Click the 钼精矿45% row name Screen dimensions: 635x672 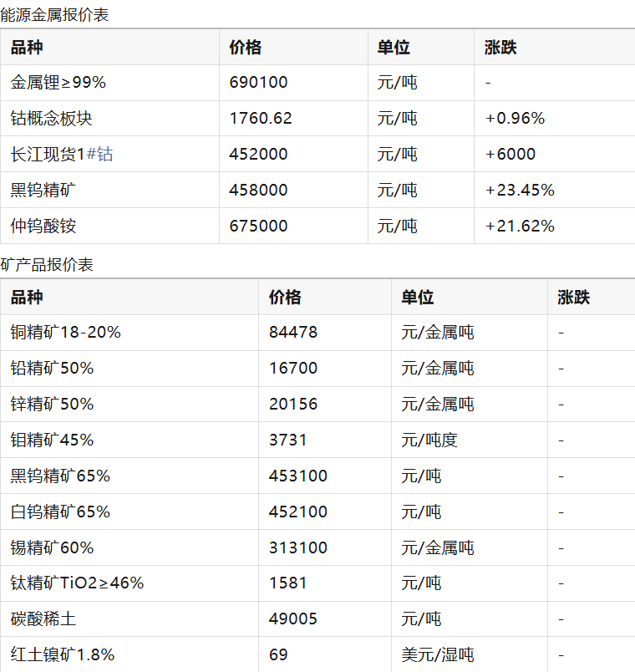click(52, 440)
